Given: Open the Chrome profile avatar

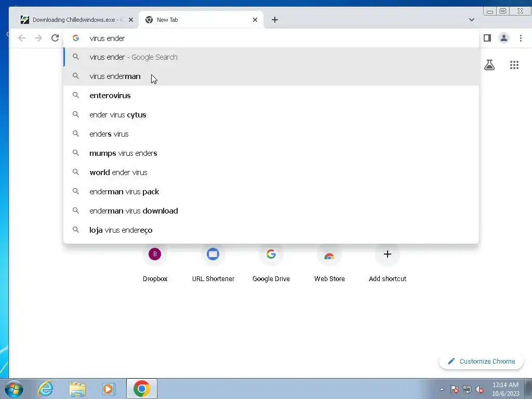Looking at the screenshot, I should 504,38.
